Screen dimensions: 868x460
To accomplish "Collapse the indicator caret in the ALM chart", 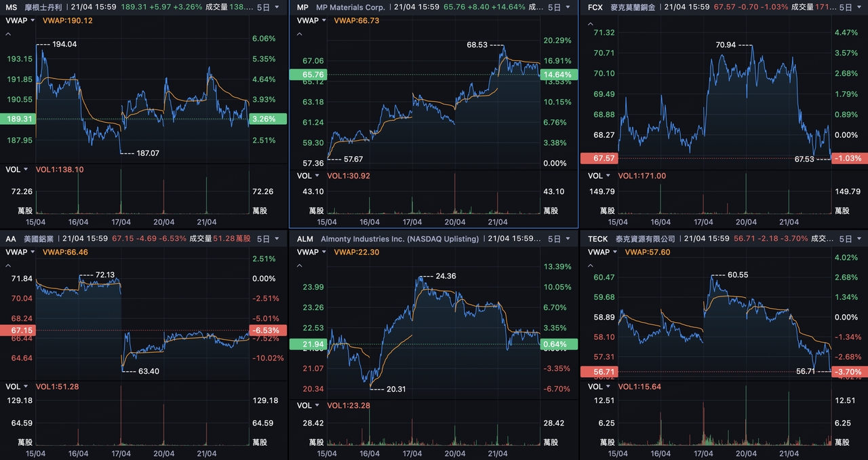I will 299,264.
